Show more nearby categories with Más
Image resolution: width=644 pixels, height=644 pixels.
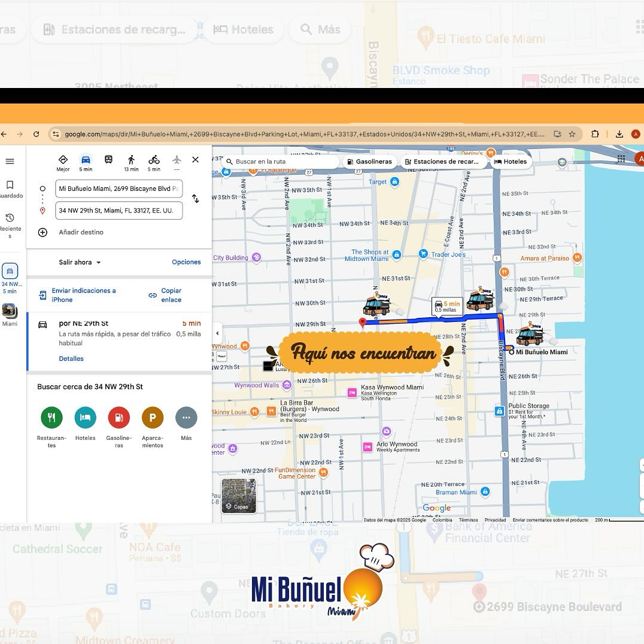[x=186, y=423]
